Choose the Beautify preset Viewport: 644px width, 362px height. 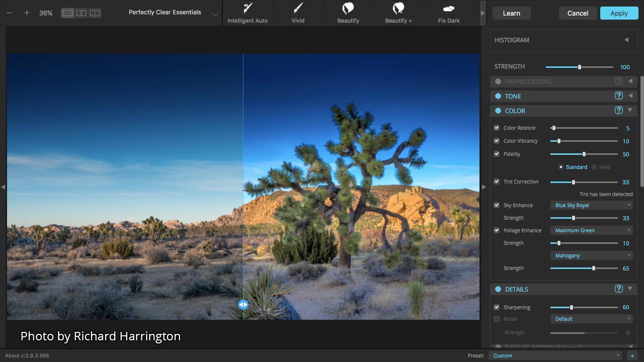tap(348, 13)
